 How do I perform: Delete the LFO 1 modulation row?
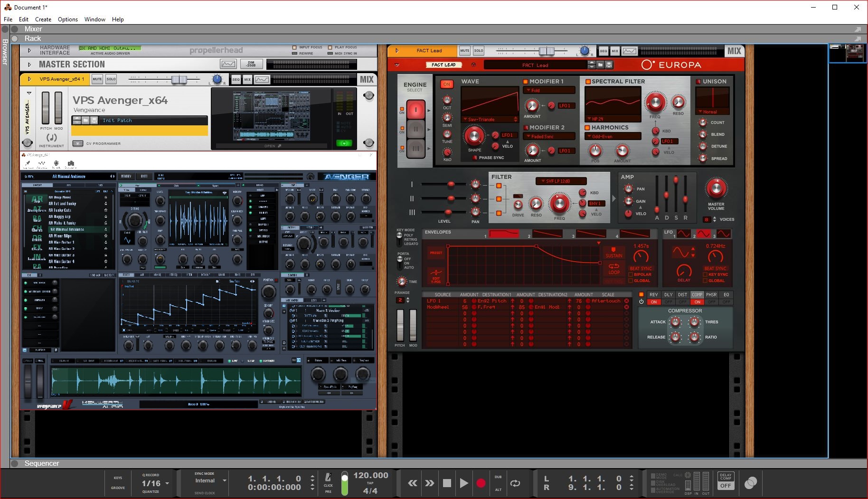tap(626, 301)
